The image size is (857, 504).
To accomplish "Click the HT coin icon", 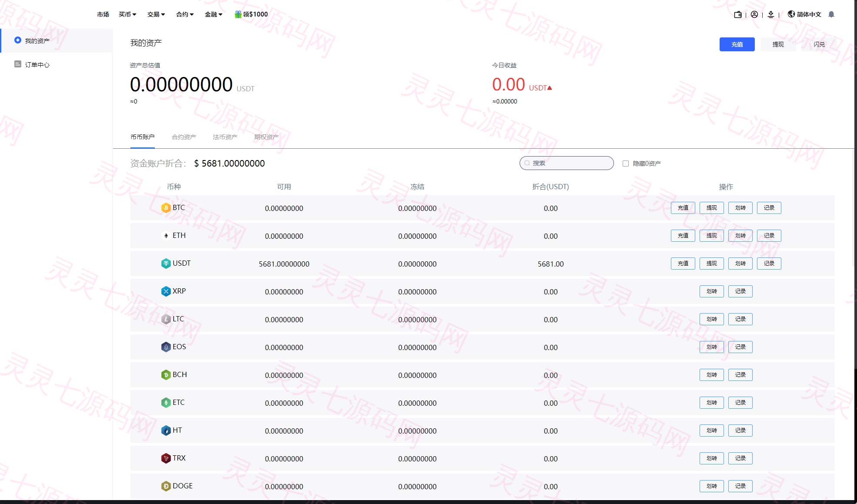I will (x=166, y=431).
